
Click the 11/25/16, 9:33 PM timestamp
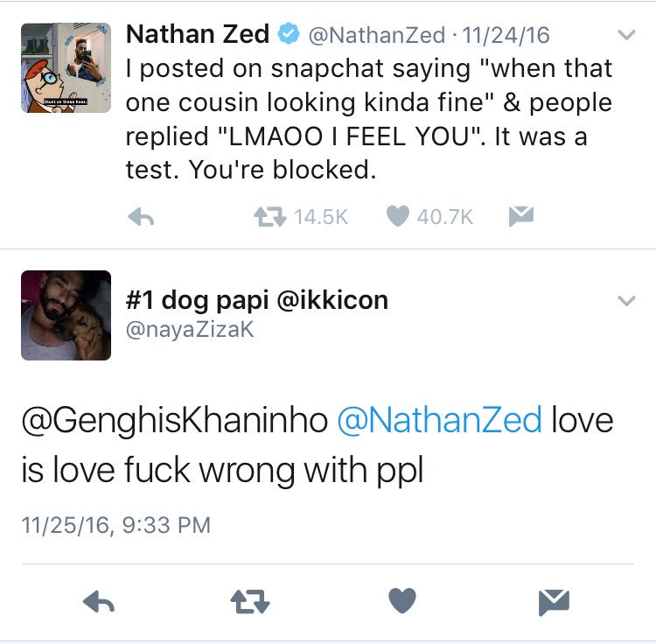click(116, 524)
